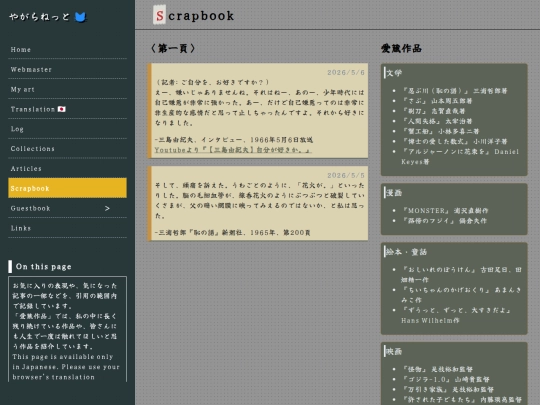Viewport: 540px width, 405px height.
Task: Click the Daniel Keyes book list entry
Action: click(x=460, y=157)
